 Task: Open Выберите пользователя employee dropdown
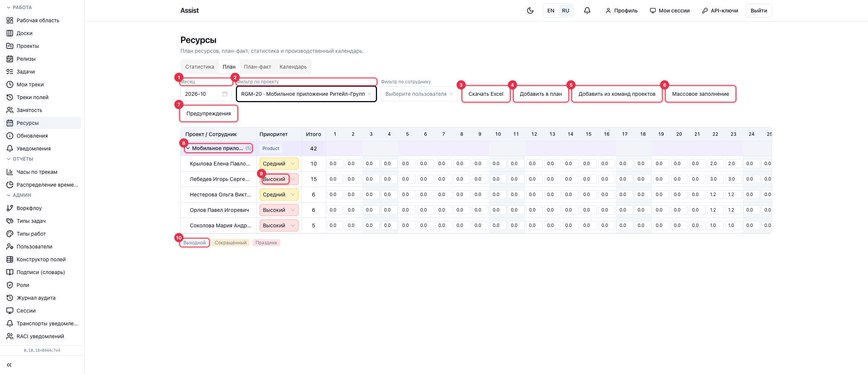click(x=419, y=94)
